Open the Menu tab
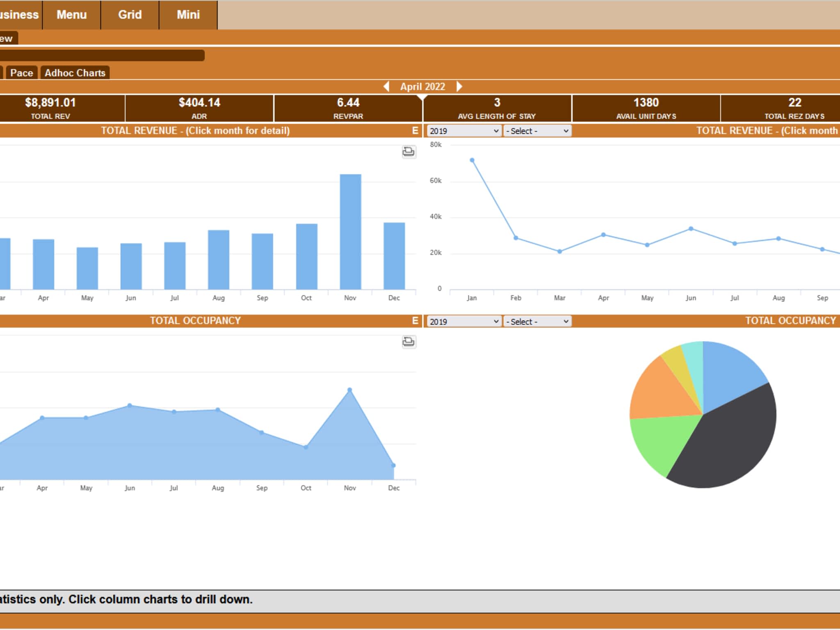Viewport: 840px width, 630px height. 71,15
